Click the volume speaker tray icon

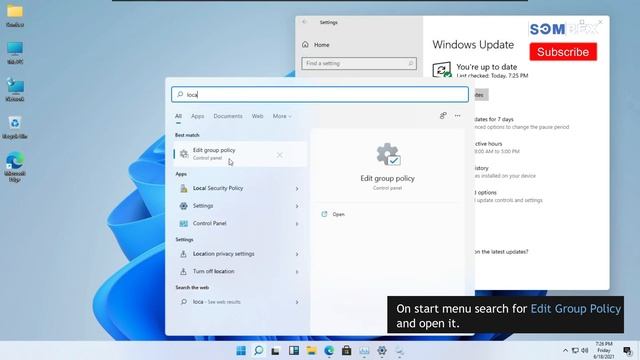(585, 351)
